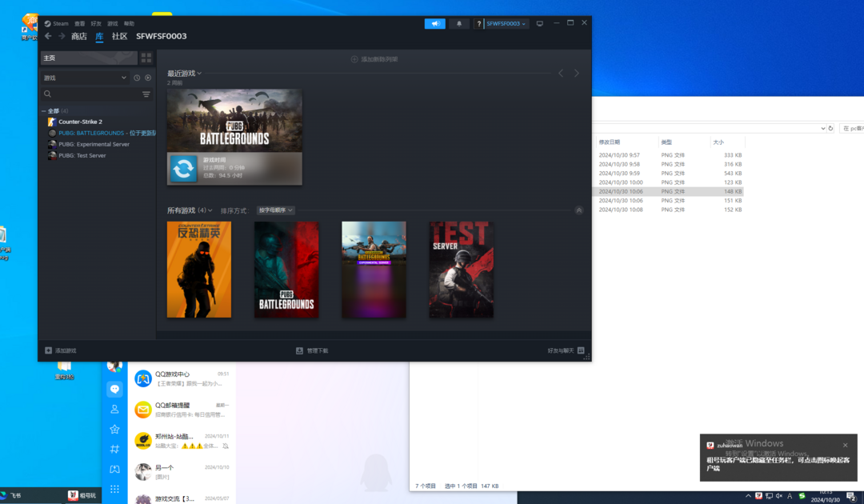Toggle ready-to-play games filter in Steam

pos(148,78)
